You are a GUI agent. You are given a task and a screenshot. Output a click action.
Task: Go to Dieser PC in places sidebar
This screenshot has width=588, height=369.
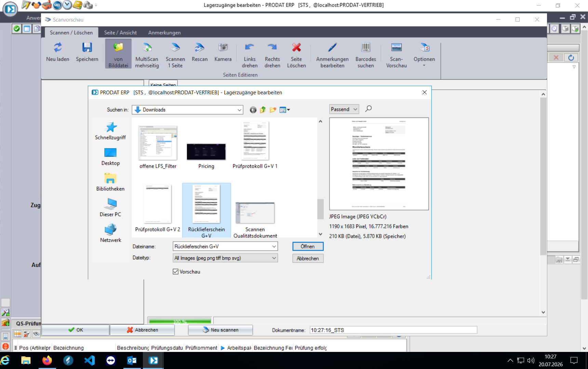click(x=110, y=208)
